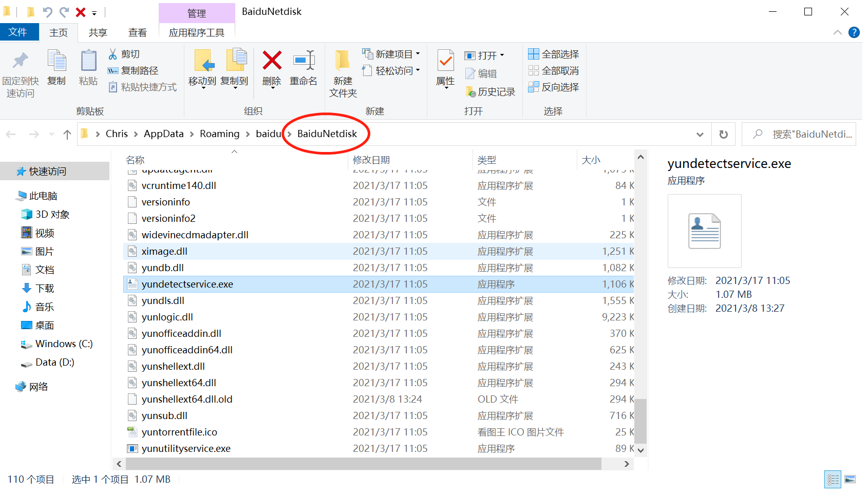Click the blue Help question mark icon

pos(854,32)
